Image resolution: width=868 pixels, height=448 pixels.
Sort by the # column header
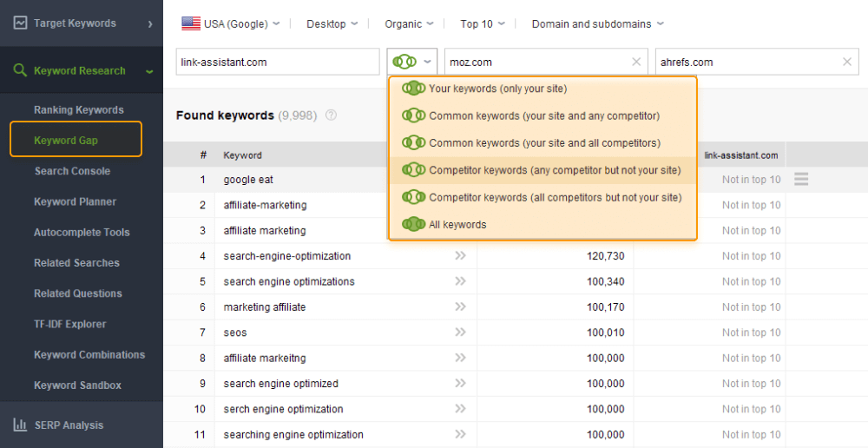(203, 155)
